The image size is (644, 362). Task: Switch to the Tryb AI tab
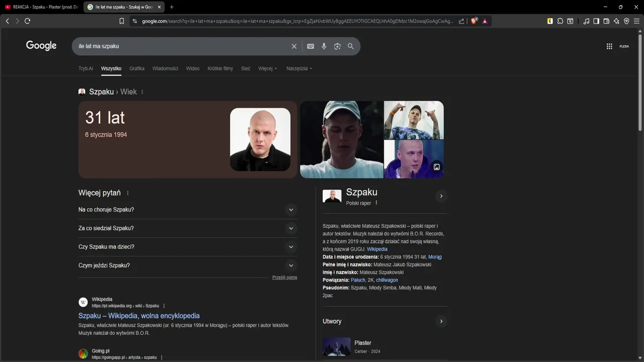tap(86, 68)
